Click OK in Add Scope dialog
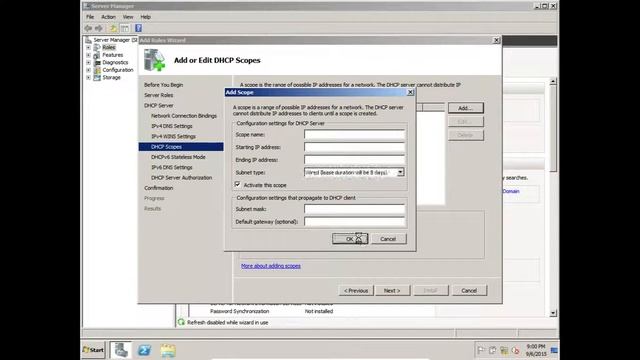Screen dimensions: 640x360 tap(350, 239)
